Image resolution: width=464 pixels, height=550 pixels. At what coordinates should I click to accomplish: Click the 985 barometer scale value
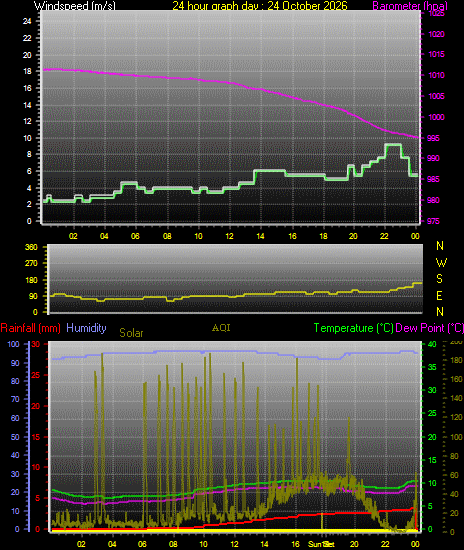433,179
